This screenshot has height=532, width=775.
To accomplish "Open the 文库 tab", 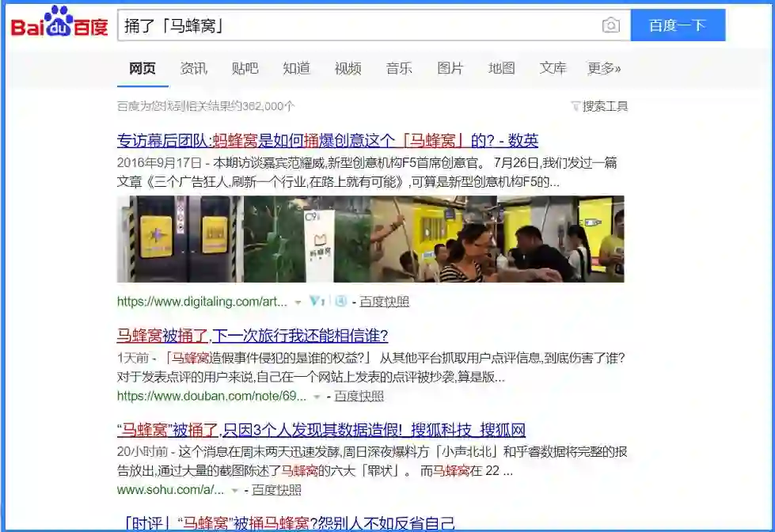I will [553, 68].
